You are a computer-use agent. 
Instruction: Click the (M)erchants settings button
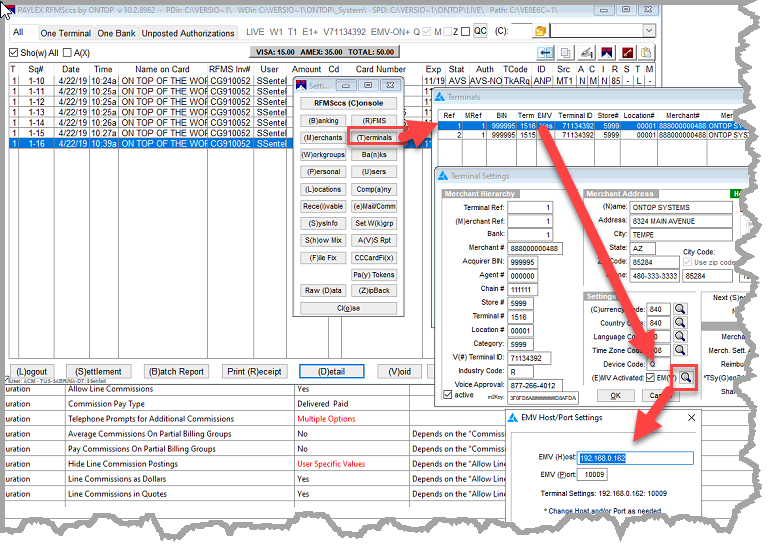point(323,138)
